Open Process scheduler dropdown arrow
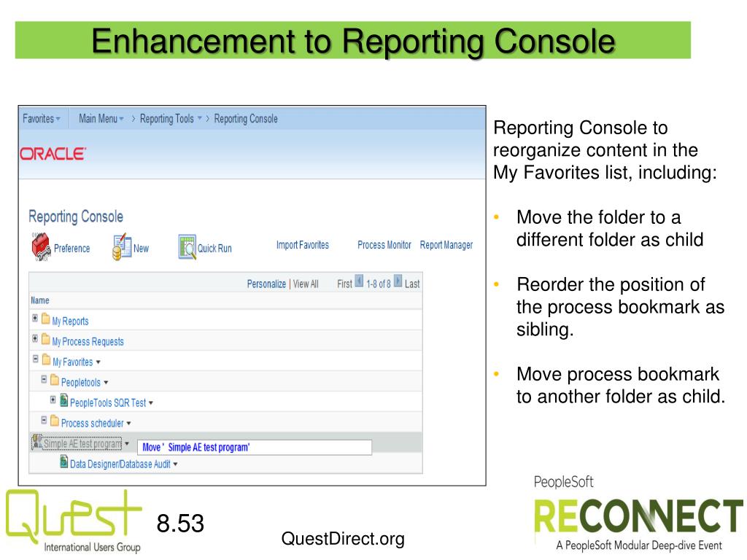Image resolution: width=747 pixels, height=560 pixels. [x=128, y=424]
